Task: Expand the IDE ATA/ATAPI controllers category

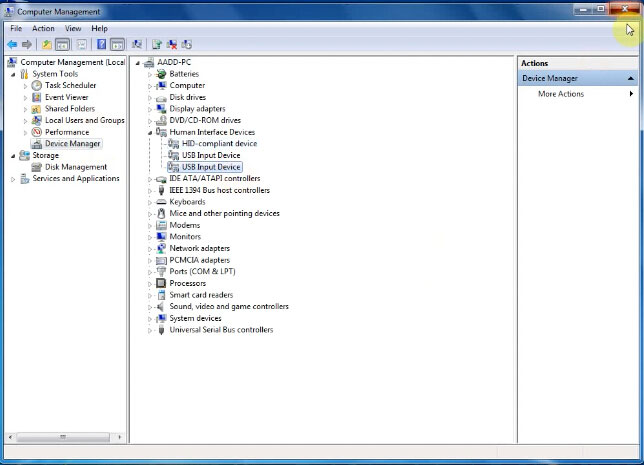Action: coord(150,180)
